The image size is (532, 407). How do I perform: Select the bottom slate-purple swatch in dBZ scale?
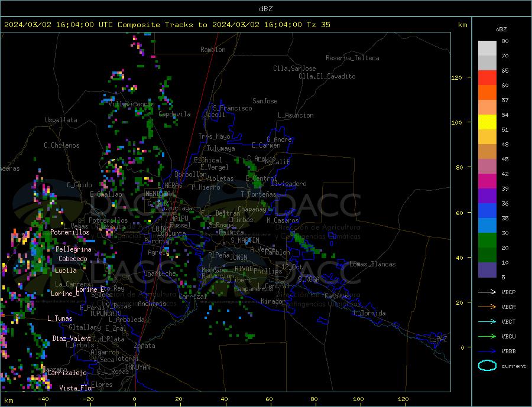click(487, 269)
